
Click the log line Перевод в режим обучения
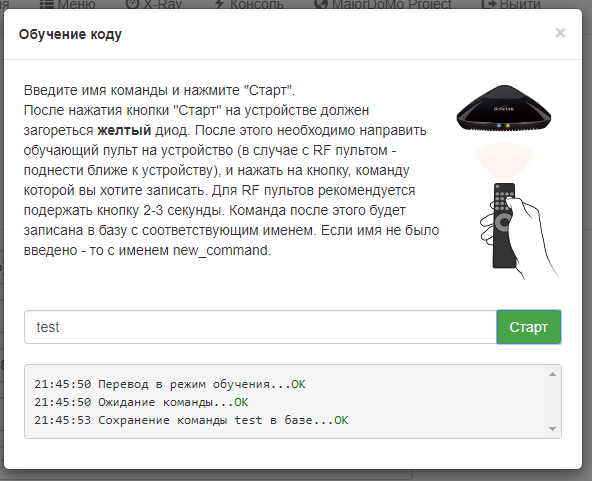tap(170, 384)
